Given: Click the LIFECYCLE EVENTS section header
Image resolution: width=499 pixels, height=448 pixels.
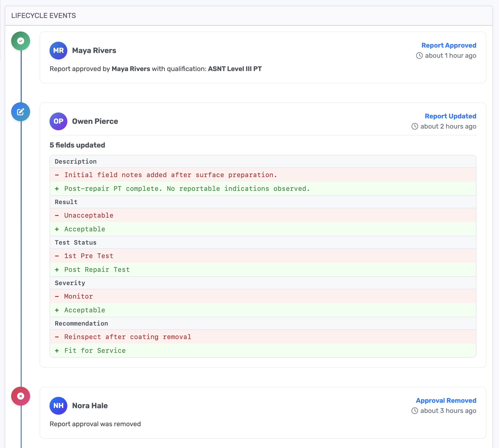Looking at the screenshot, I should (x=44, y=15).
